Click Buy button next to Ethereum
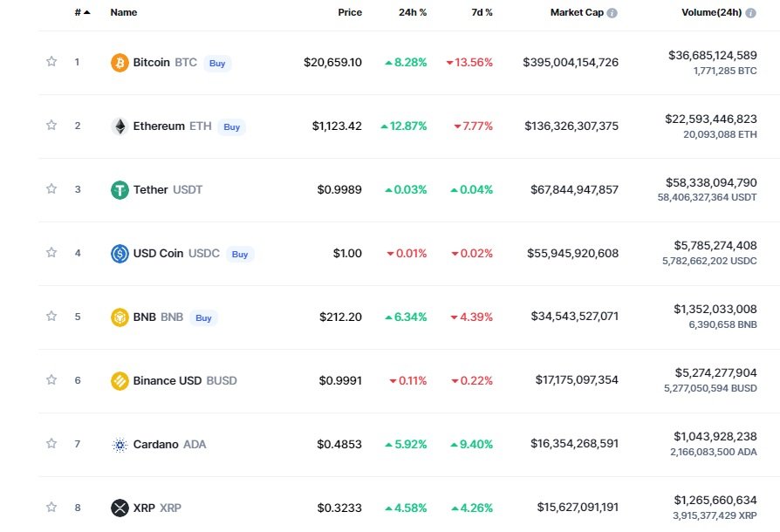780x532 pixels. tap(232, 126)
